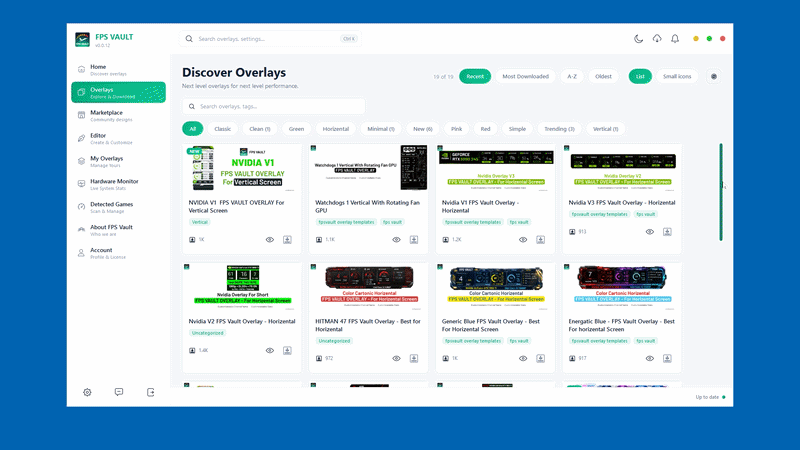
Task: Download the Watchdogs 1 Vertical overlay
Action: (414, 240)
